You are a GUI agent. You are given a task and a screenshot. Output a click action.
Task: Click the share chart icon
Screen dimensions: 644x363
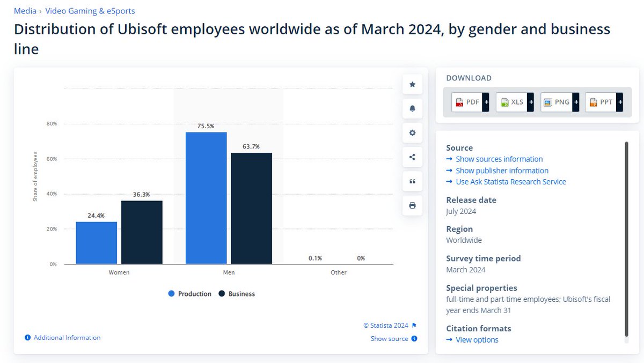coord(412,157)
